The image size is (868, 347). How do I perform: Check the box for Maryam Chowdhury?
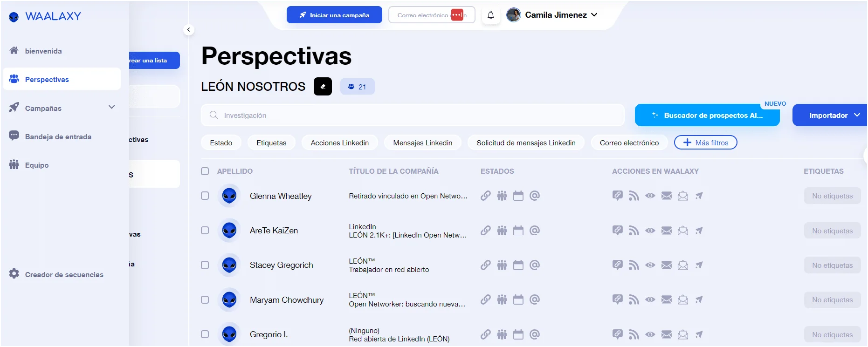[205, 299]
